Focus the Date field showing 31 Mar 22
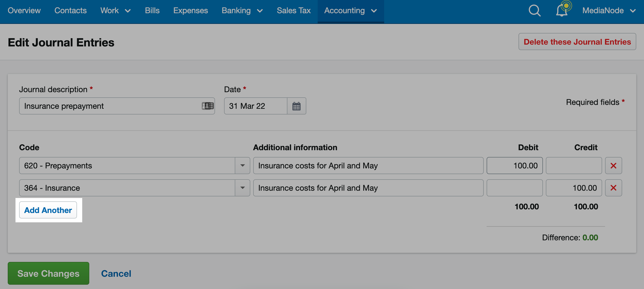 pyautogui.click(x=256, y=106)
